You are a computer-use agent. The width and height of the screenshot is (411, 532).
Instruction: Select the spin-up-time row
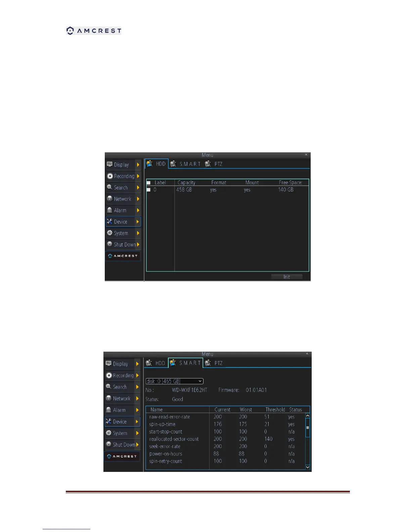pos(225,424)
